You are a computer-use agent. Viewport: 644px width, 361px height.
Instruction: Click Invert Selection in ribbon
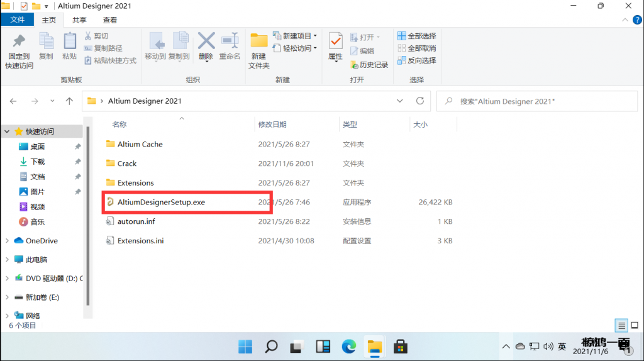[416, 60]
